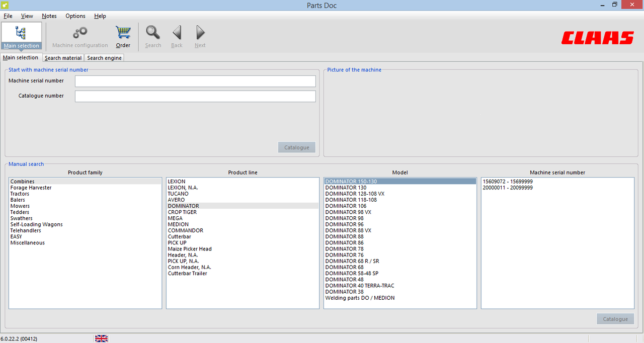
Task: Click the Search magnifier icon
Action: 153,33
